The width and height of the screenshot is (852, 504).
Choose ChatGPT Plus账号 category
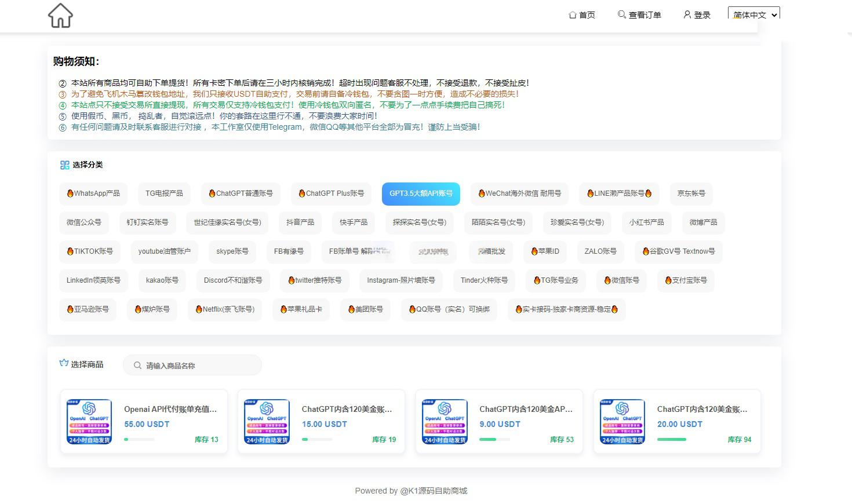coord(331,193)
